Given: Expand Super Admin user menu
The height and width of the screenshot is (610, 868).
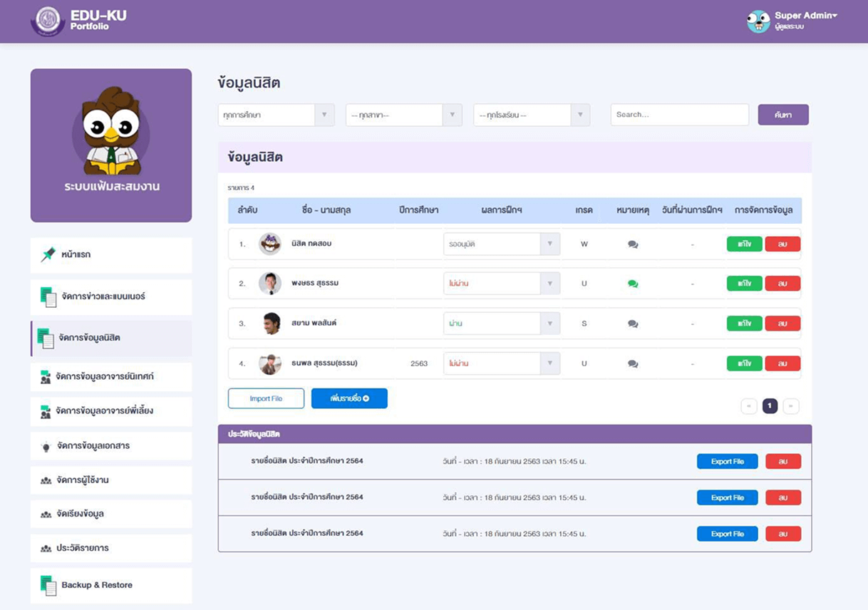Looking at the screenshot, I should click(805, 16).
